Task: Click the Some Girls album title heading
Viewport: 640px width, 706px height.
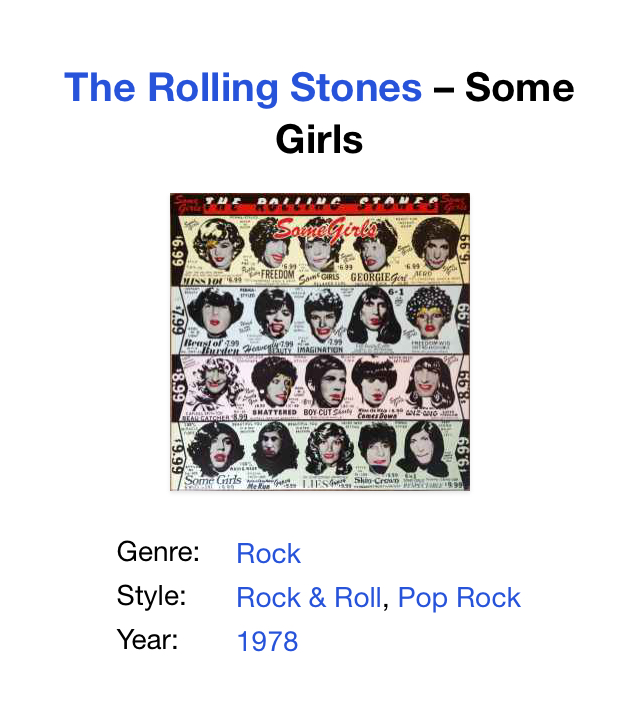Action: [320, 113]
